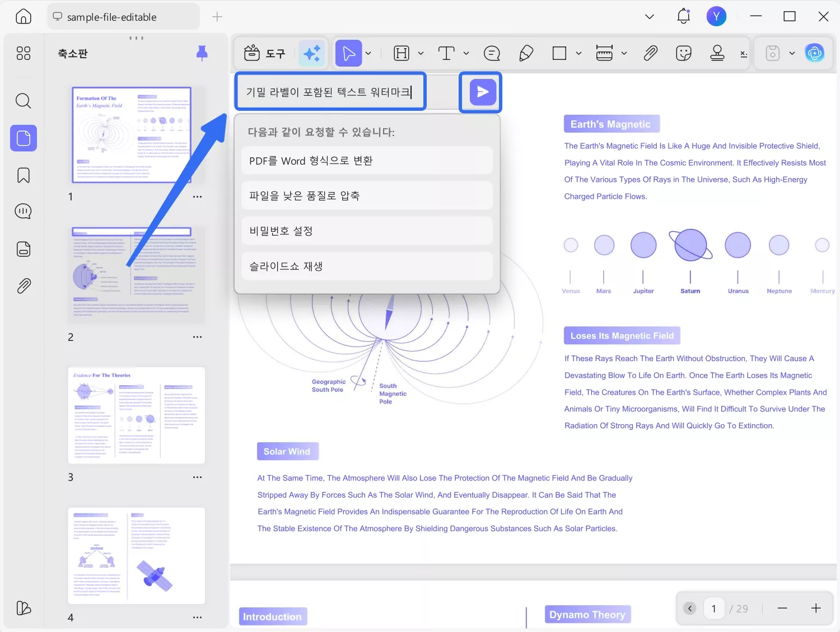Open the Y user account avatar
Screen dimensions: 840x632
coord(716,17)
